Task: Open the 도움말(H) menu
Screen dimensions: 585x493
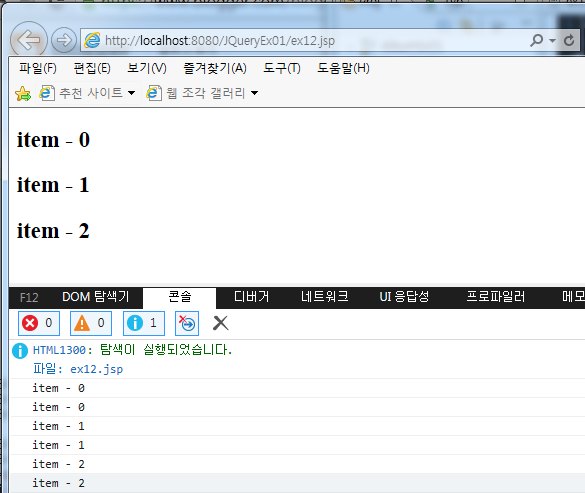Action: (x=343, y=68)
